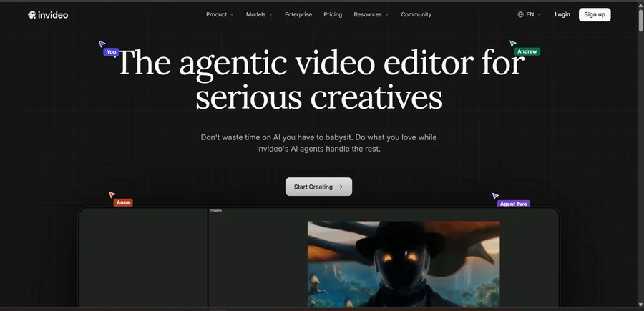
Task: Click the Sign up button
Action: (595, 14)
